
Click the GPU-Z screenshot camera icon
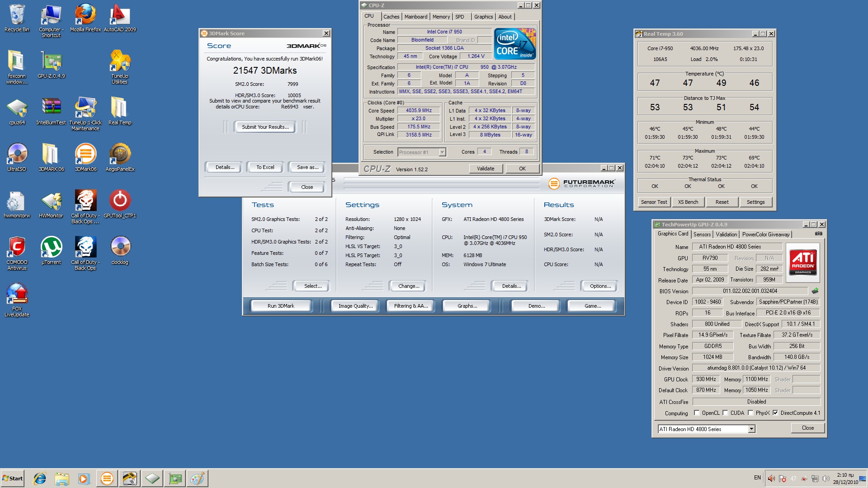[x=818, y=234]
